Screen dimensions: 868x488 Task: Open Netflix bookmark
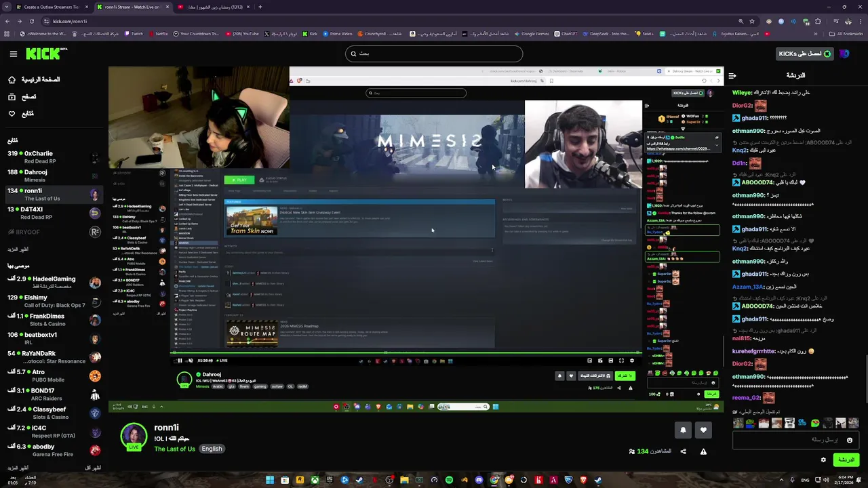tap(157, 33)
